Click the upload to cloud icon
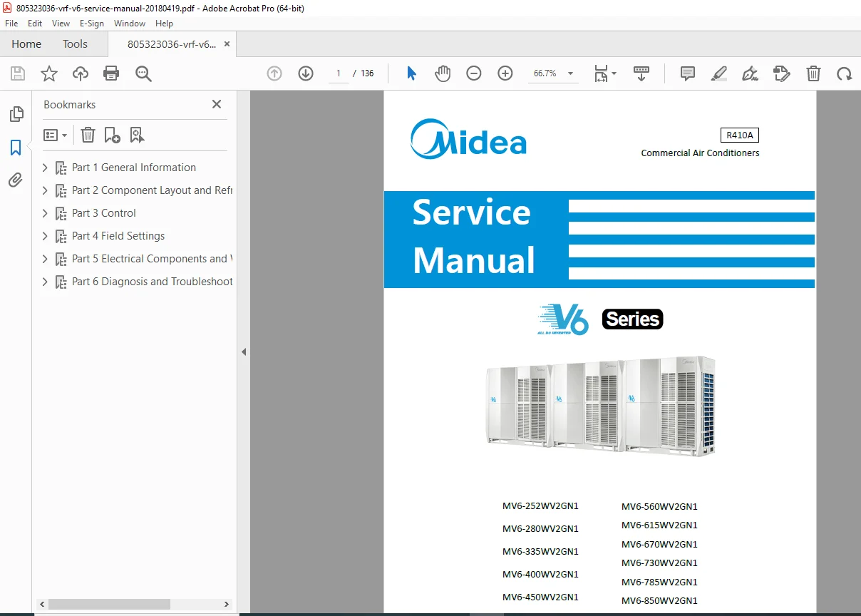The image size is (861, 616). 81,73
